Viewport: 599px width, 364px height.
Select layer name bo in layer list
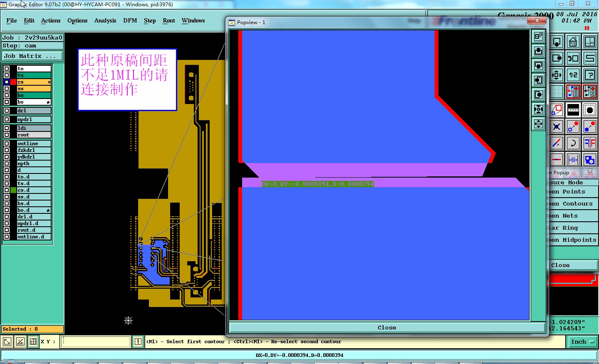coord(34,102)
